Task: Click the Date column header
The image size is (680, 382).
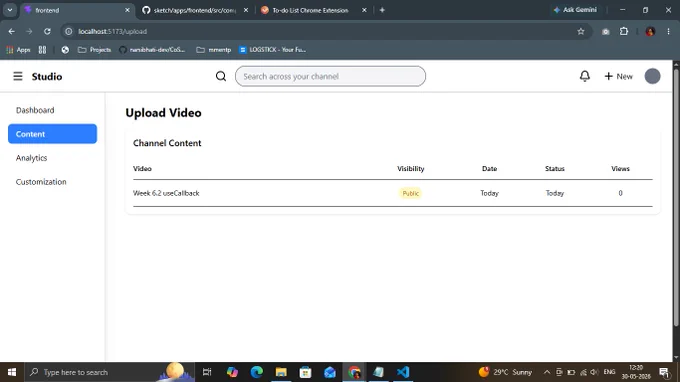Action: [489, 169]
